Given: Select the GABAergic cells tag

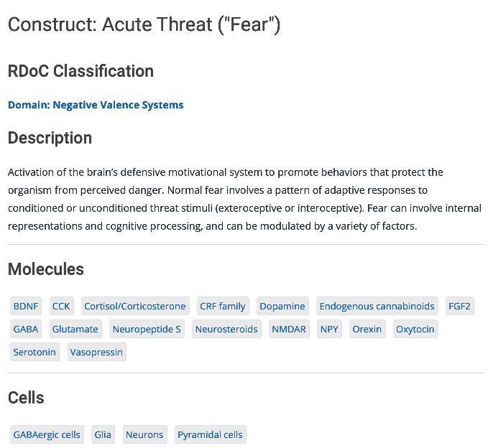Looking at the screenshot, I should coord(47,434).
